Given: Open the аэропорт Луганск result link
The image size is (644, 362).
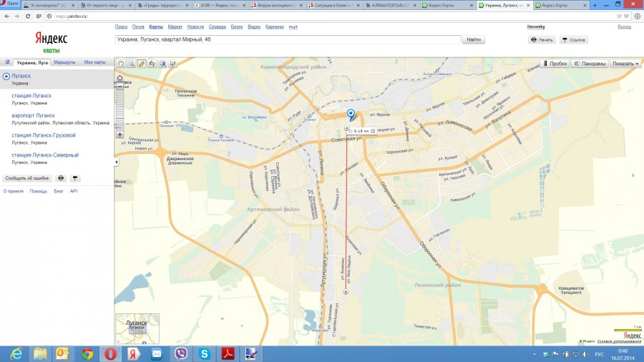Looking at the screenshot, I should pos(33,115).
